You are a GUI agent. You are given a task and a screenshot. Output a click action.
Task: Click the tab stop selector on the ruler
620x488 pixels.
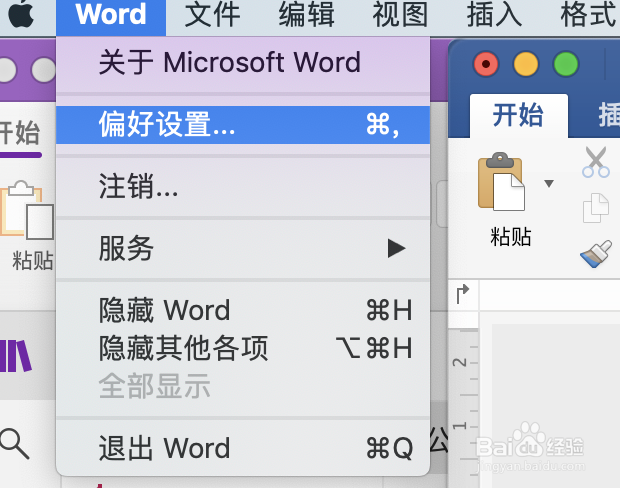click(463, 295)
